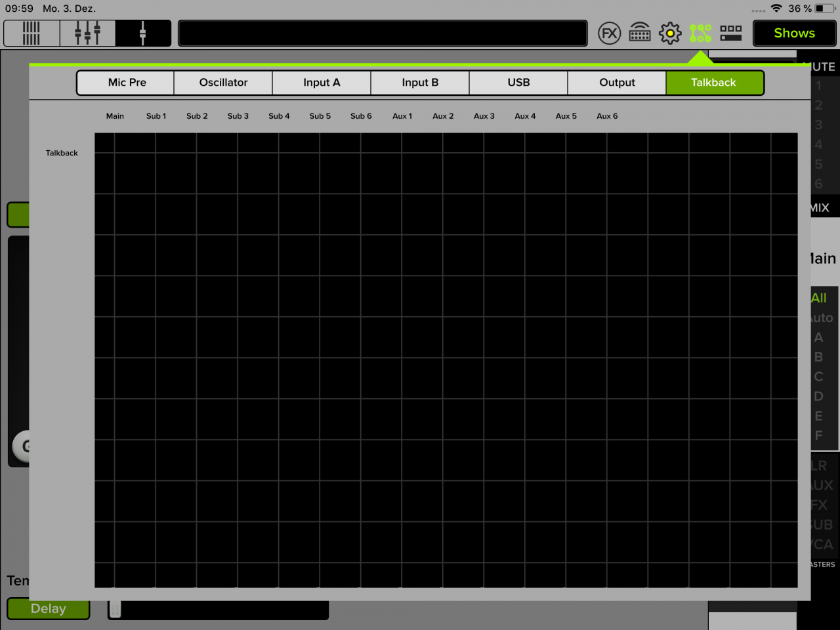Image resolution: width=840 pixels, height=630 pixels.
Task: Select the Output routing tab
Action: tap(617, 83)
